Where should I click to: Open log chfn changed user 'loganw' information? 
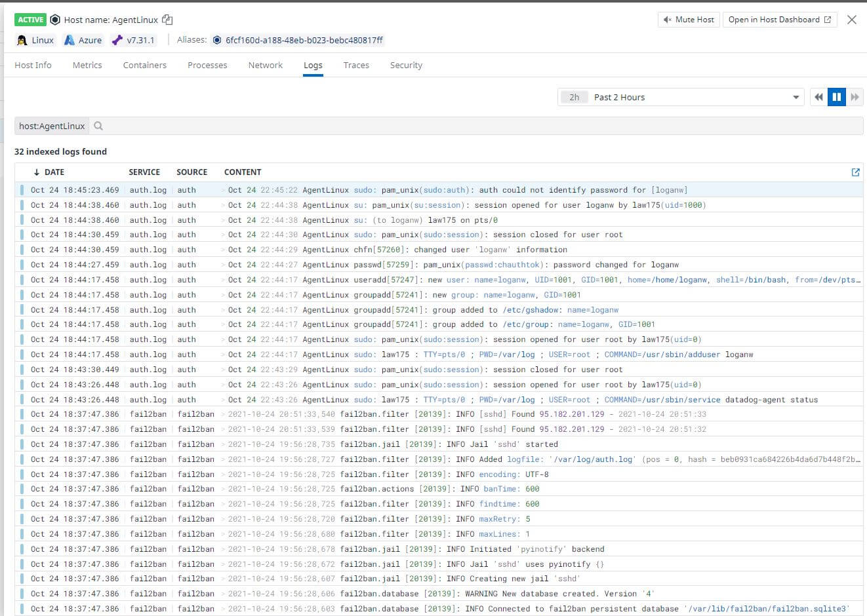(x=439, y=250)
